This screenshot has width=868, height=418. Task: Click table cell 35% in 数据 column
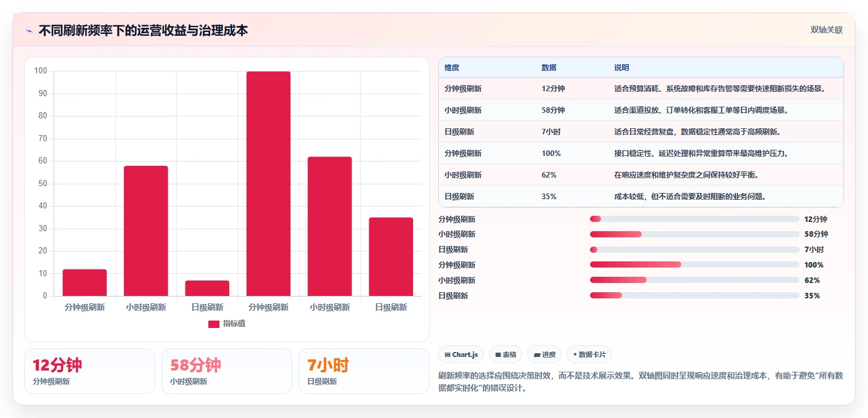549,197
